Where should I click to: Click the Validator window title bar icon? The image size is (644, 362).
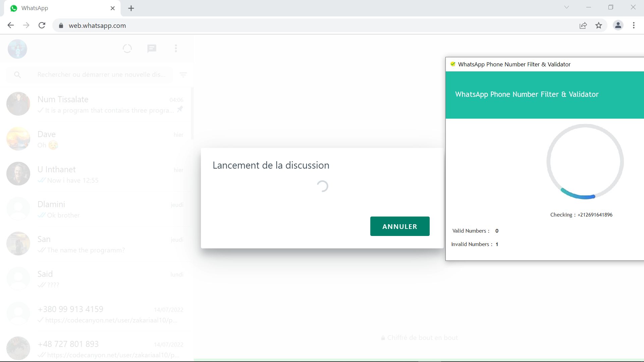(x=453, y=64)
